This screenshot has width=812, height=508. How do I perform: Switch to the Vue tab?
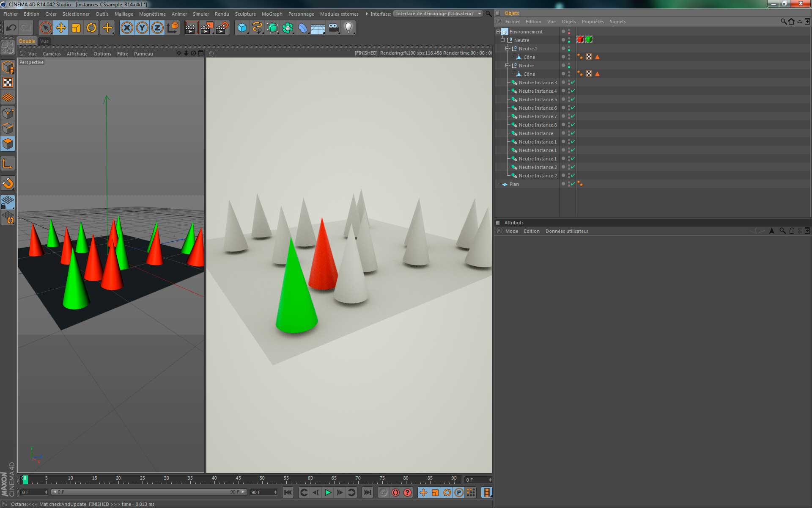coord(44,41)
